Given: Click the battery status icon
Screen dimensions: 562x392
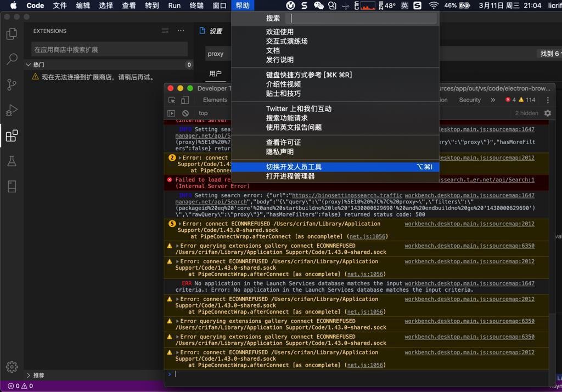Looking at the screenshot, I should click(x=464, y=5).
